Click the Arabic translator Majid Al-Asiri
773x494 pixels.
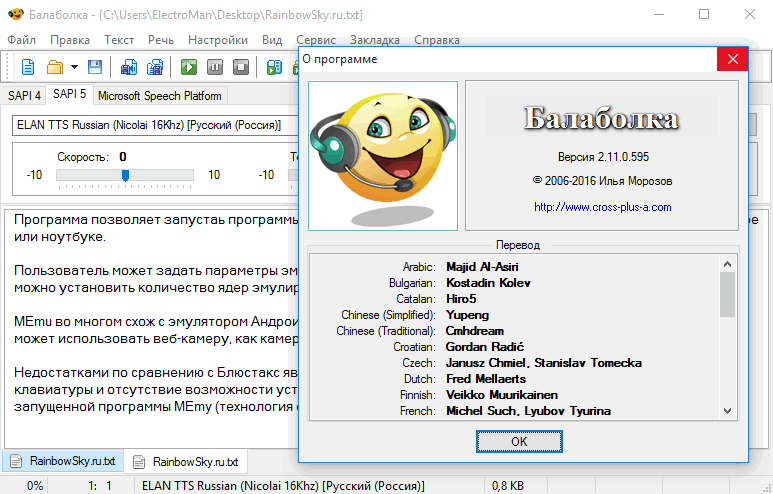pos(482,267)
